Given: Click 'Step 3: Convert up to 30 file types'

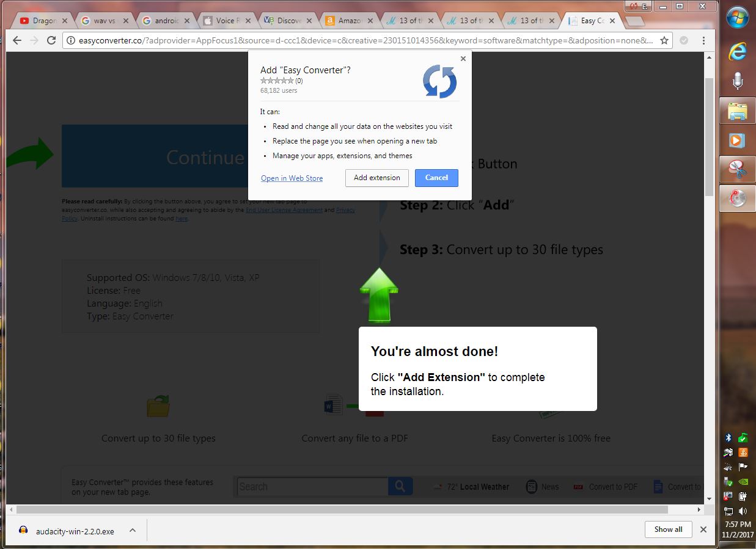Looking at the screenshot, I should (x=501, y=250).
